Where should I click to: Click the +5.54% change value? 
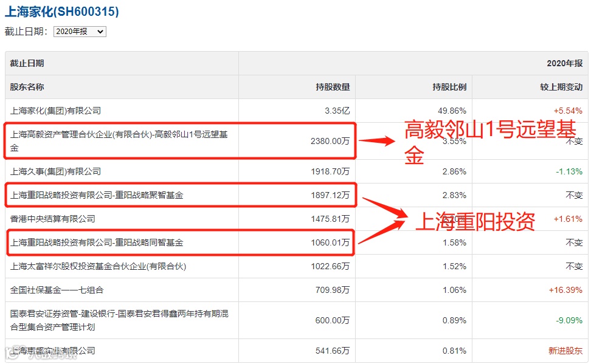[568, 111]
